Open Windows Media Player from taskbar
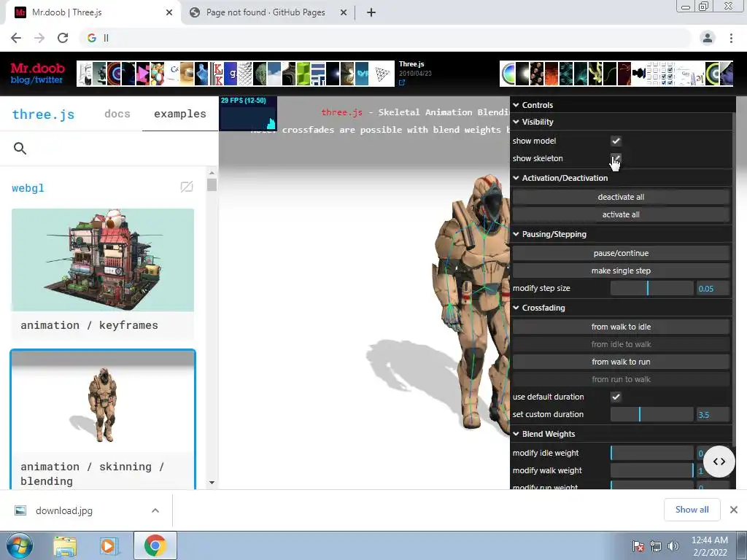 pos(108,546)
